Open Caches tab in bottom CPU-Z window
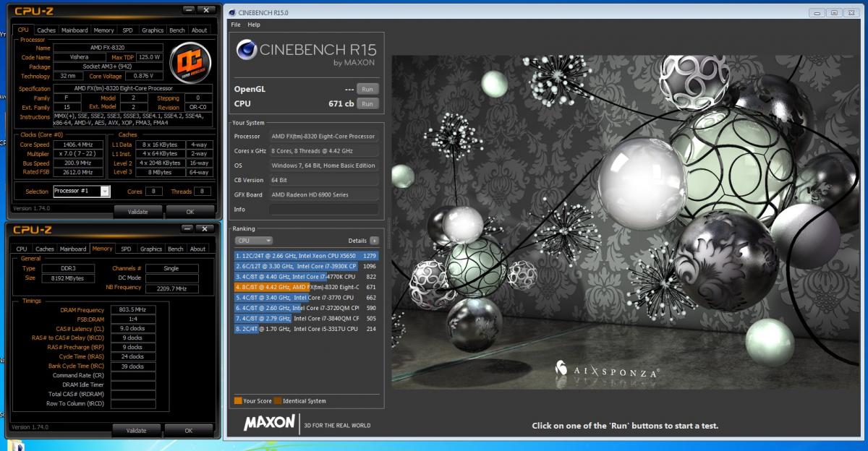The image size is (868, 451). [x=45, y=249]
